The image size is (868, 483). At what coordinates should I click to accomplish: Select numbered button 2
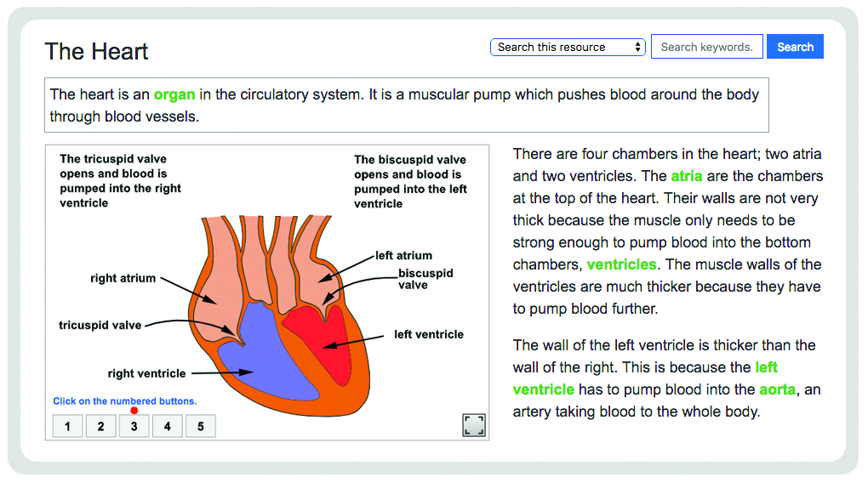(x=100, y=426)
